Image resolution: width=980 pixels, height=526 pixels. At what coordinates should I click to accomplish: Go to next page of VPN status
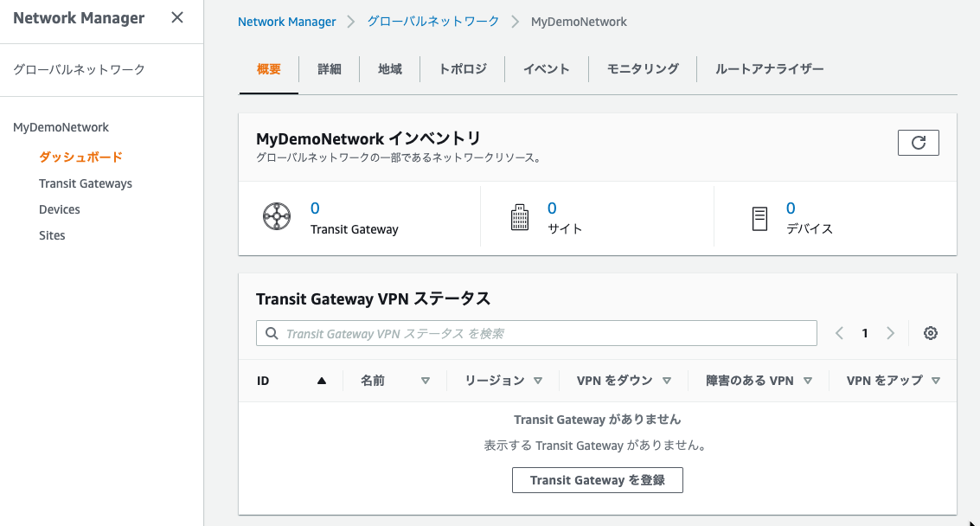[891, 333]
